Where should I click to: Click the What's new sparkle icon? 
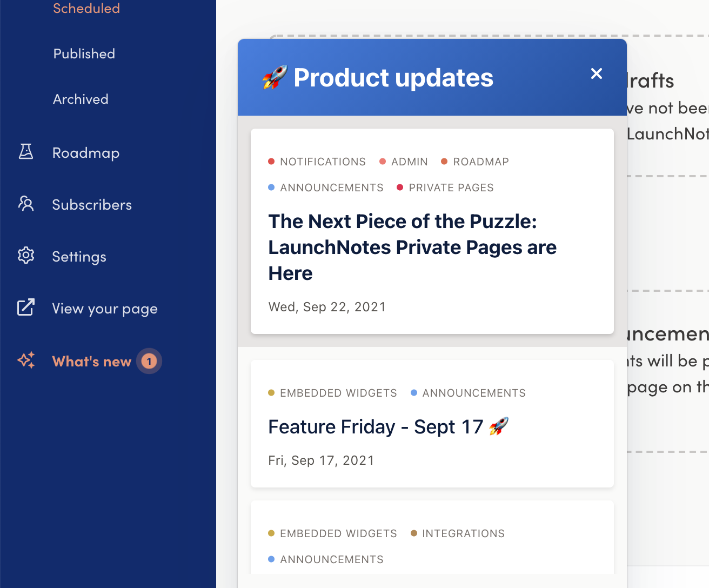[x=26, y=360]
